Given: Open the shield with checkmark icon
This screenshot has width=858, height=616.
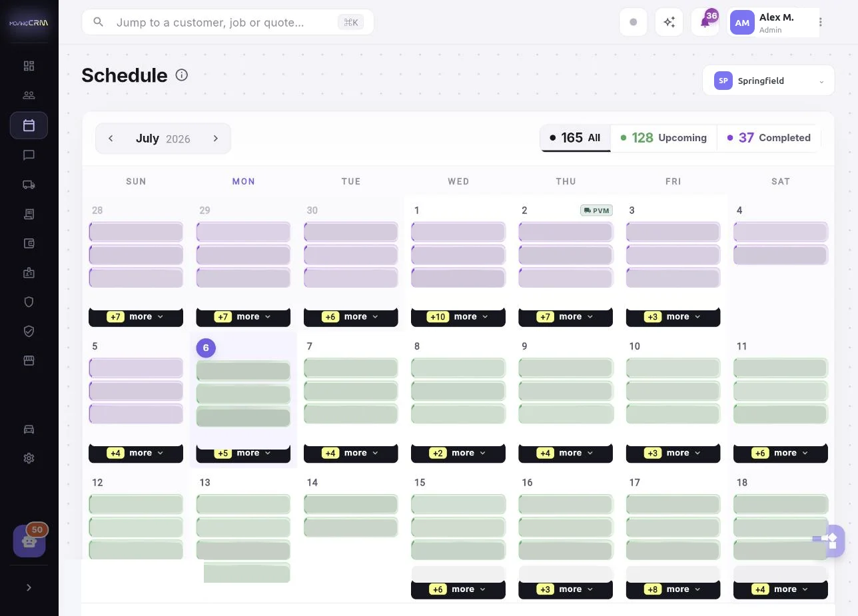Looking at the screenshot, I should click(x=29, y=331).
